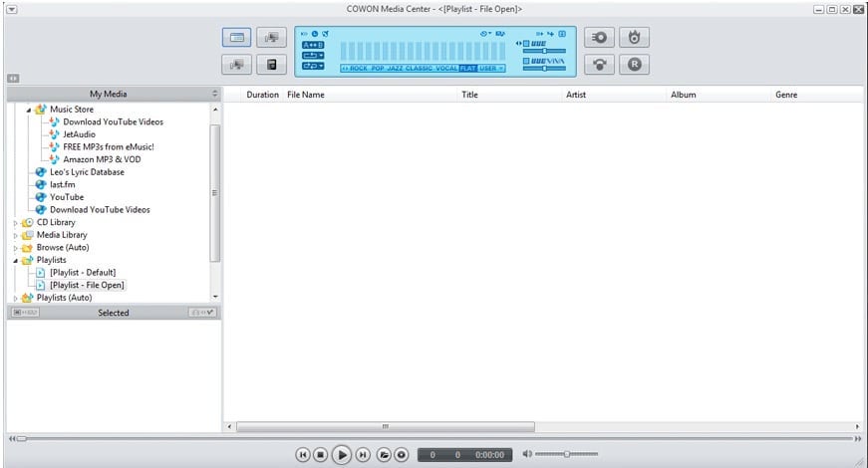The height and width of the screenshot is (468, 868).
Task: Adjust the volume slider
Action: [x=566, y=454]
